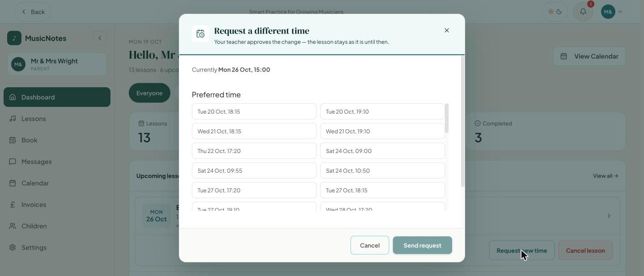Open Invoices in the sidebar
Viewport: 644px width, 276px height.
(57, 204)
